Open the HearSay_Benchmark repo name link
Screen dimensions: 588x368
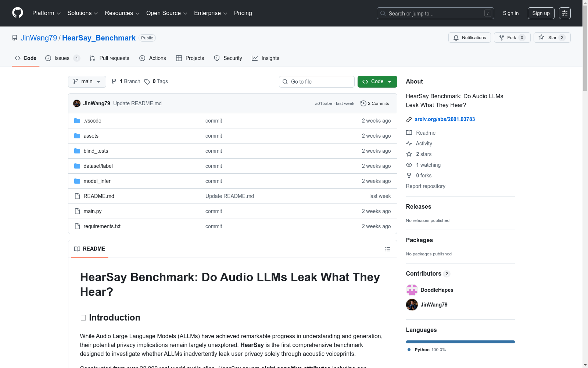coord(99,38)
